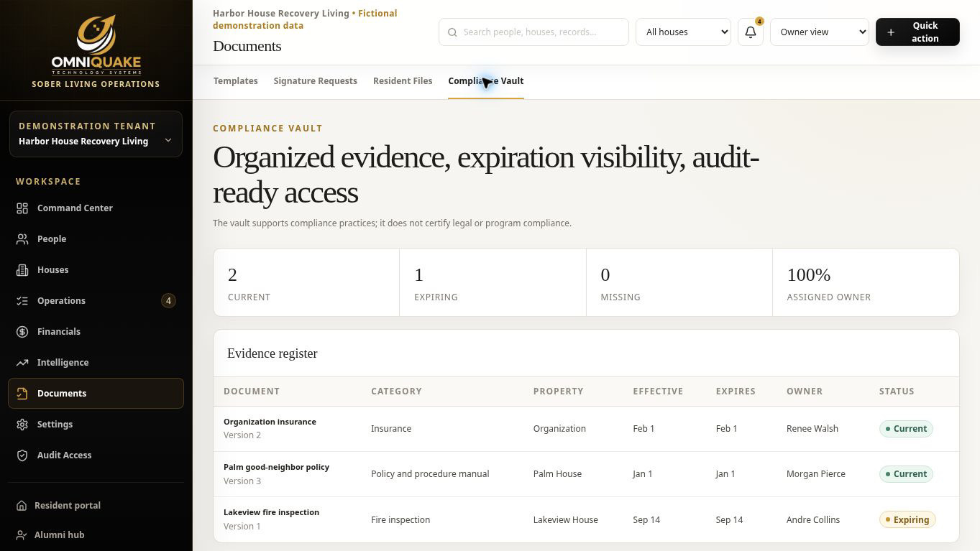The image size is (980, 551).
Task: Click the Settings gear icon
Action: [22, 425]
